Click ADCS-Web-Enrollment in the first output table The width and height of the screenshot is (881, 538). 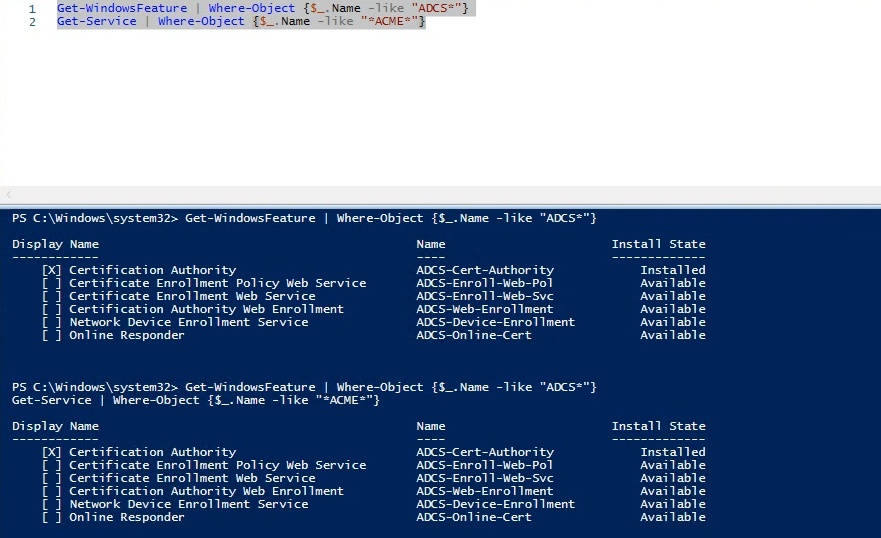point(485,309)
